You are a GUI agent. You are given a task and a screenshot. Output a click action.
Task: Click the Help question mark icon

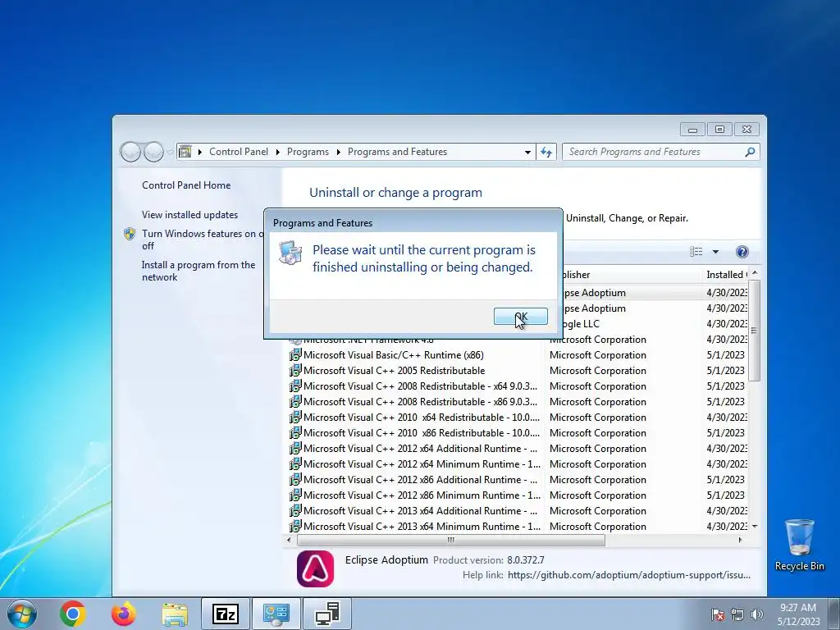[x=742, y=252]
